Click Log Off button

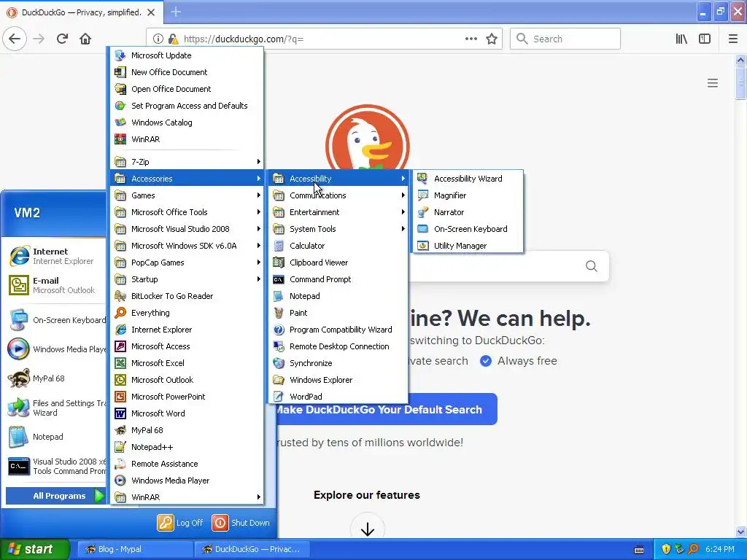coord(181,523)
